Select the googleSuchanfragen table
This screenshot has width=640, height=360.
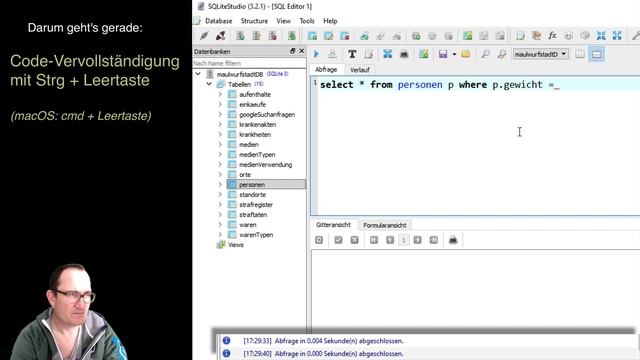click(x=267, y=115)
